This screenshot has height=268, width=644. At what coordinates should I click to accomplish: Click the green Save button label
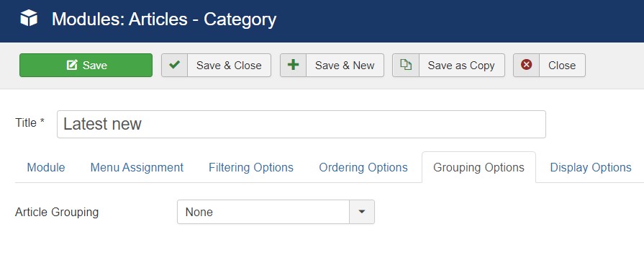(x=95, y=66)
